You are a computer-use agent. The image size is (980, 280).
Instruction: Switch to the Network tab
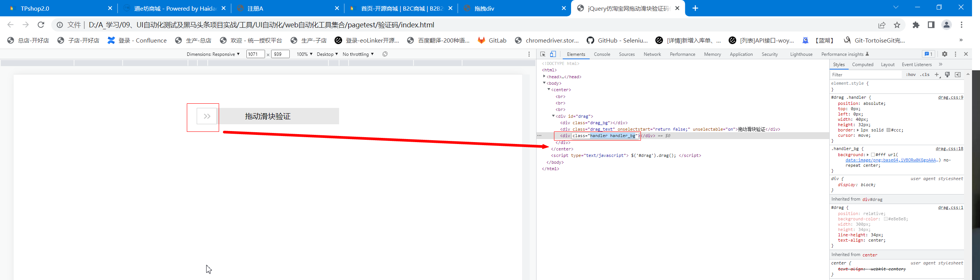click(652, 54)
